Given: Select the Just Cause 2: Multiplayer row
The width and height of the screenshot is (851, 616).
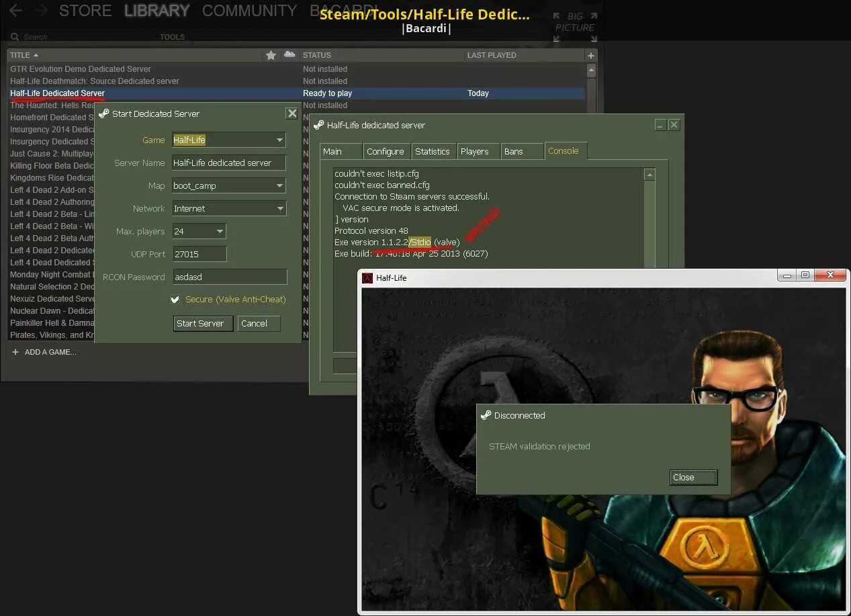Looking at the screenshot, I should [52, 154].
